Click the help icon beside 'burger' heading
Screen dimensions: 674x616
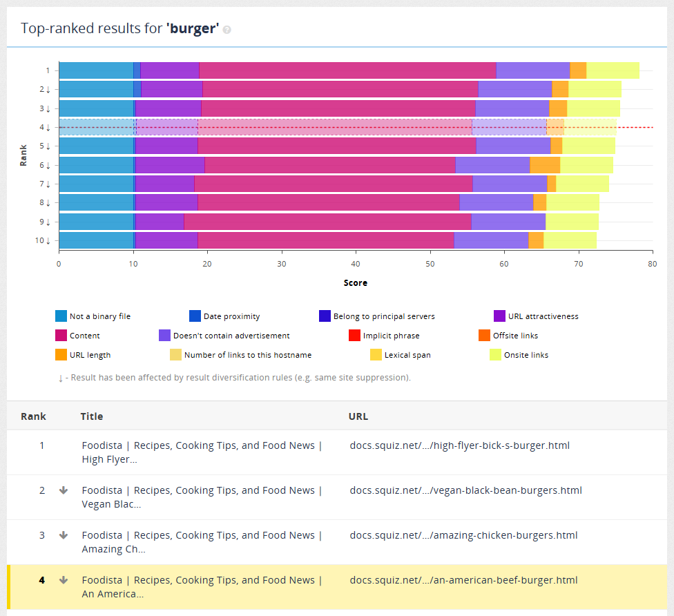coord(227,30)
